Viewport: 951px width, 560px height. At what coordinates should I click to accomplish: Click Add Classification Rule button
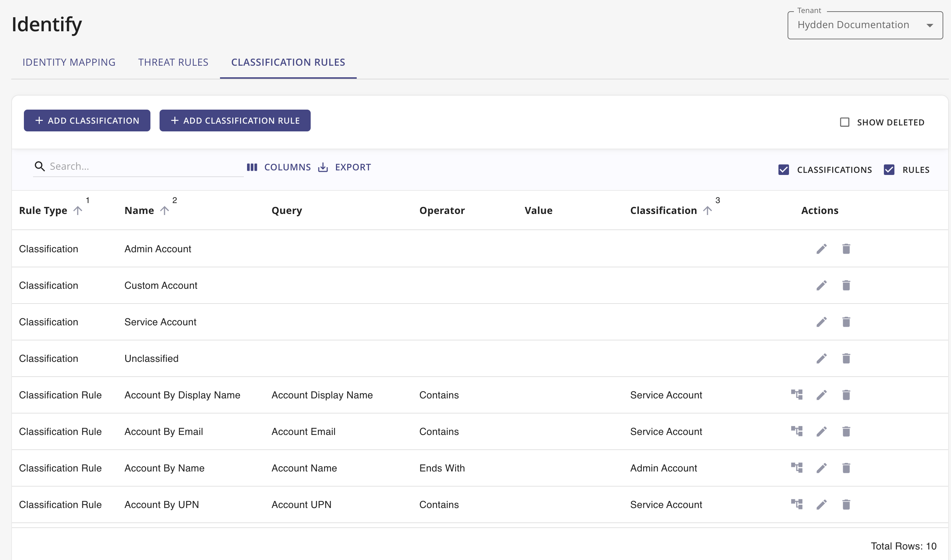coord(235,121)
